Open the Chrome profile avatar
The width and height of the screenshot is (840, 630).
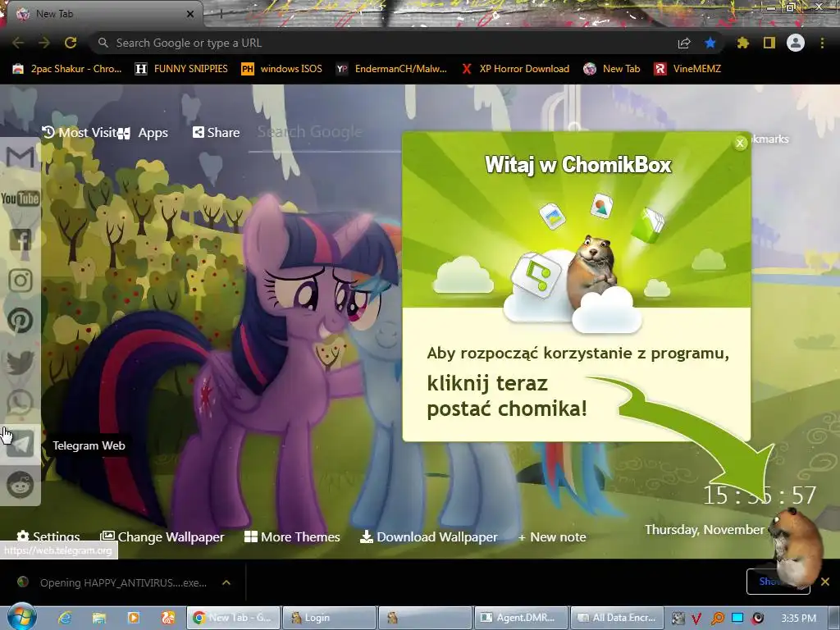pos(796,43)
